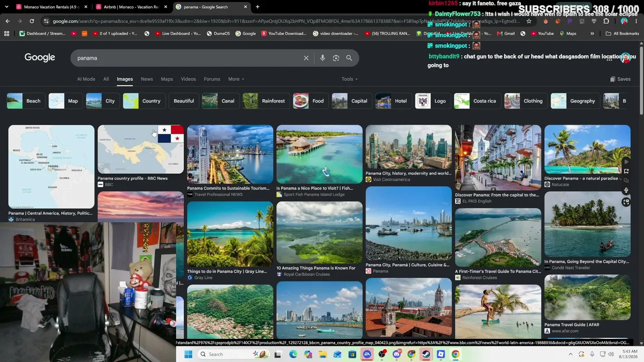
Task: Open the All Bookmarks folder
Action: tap(622, 34)
